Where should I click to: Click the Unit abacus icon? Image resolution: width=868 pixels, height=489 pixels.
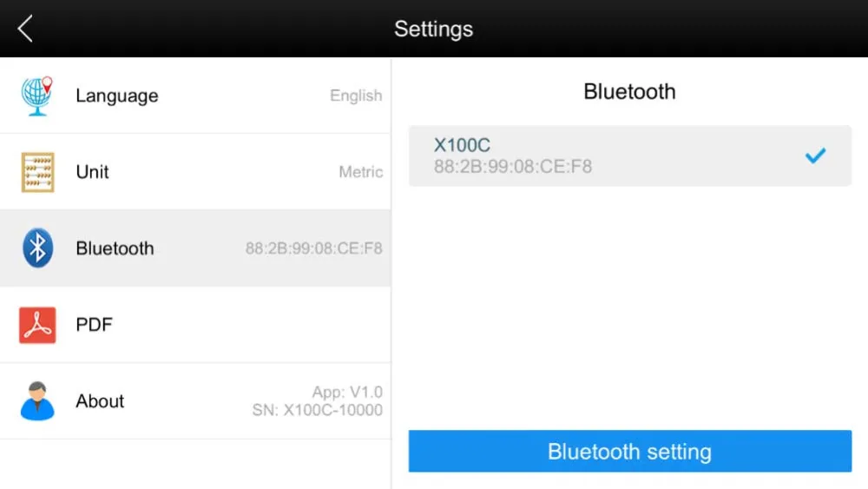coord(37,172)
